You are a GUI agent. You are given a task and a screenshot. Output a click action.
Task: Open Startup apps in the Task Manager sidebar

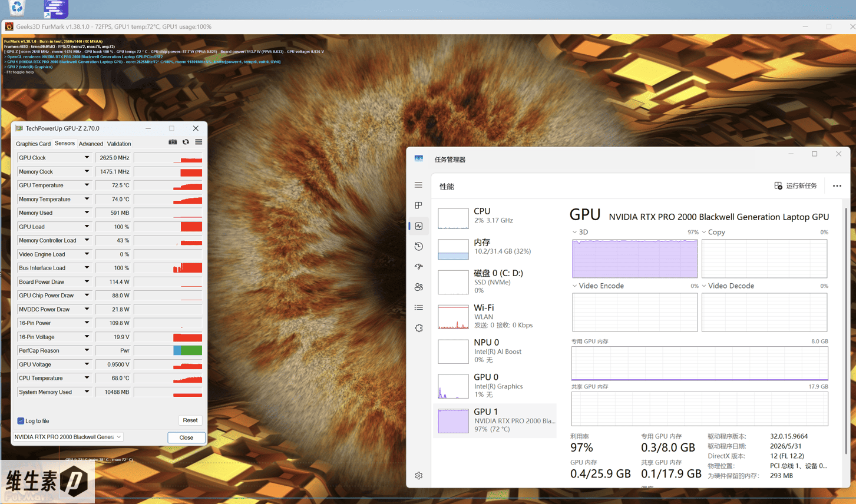pyautogui.click(x=418, y=267)
